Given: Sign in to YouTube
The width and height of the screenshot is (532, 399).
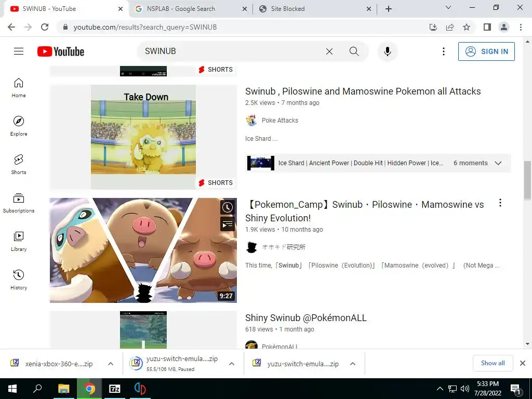Looking at the screenshot, I should coord(486,51).
